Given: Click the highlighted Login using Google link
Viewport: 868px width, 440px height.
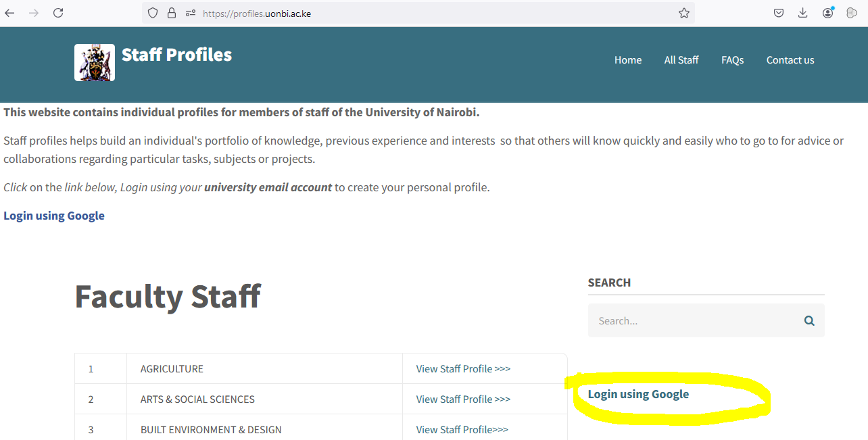Looking at the screenshot, I should (638, 394).
